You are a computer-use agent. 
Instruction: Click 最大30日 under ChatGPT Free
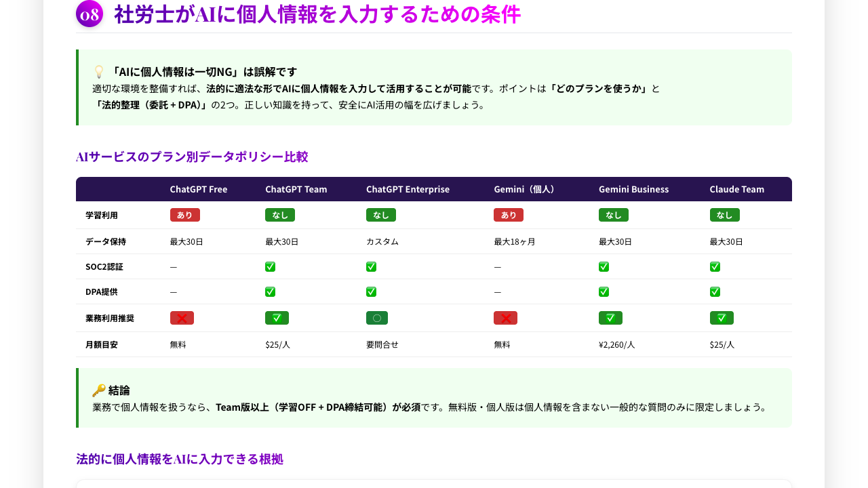tap(186, 242)
